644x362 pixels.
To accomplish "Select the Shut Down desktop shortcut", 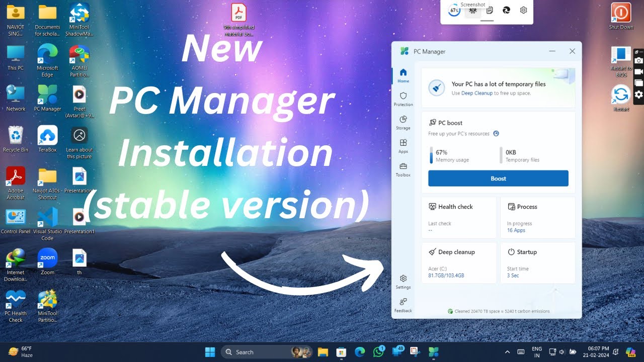I will tap(621, 16).
